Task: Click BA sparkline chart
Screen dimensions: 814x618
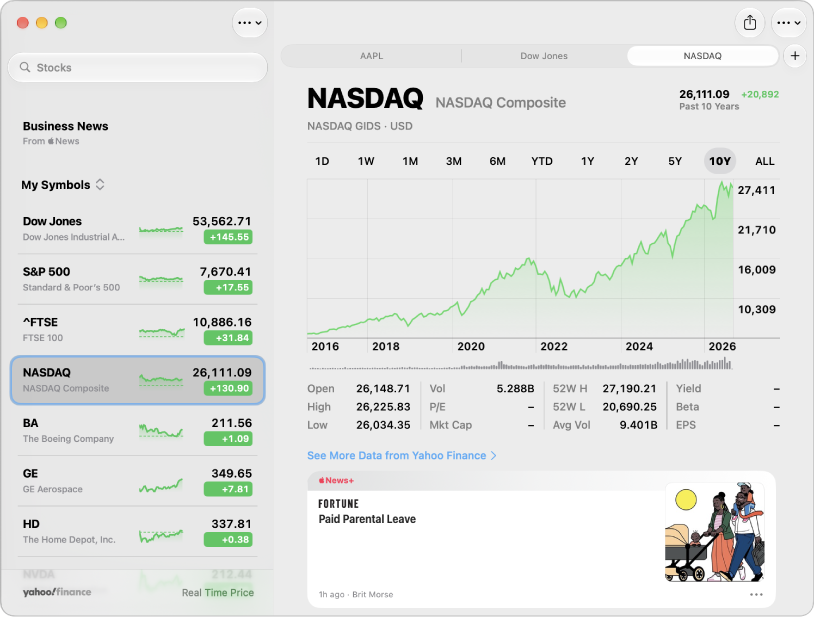Action: click(161, 431)
